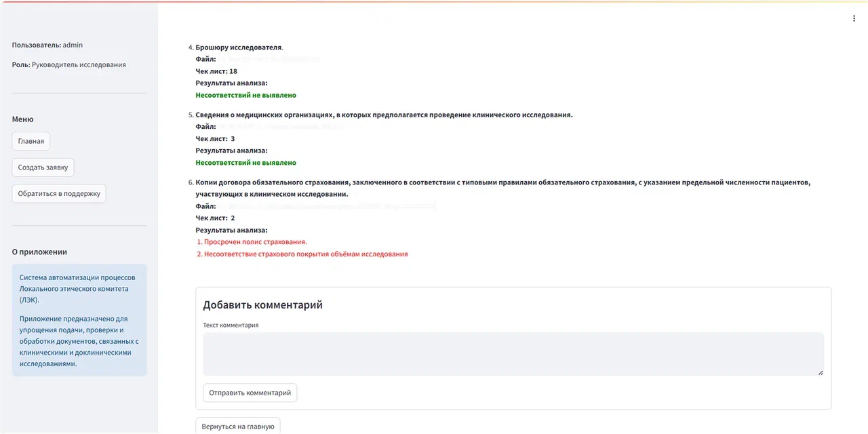868x434 pixels.
Task: Open the Создать заявку menu item
Action: tap(43, 167)
